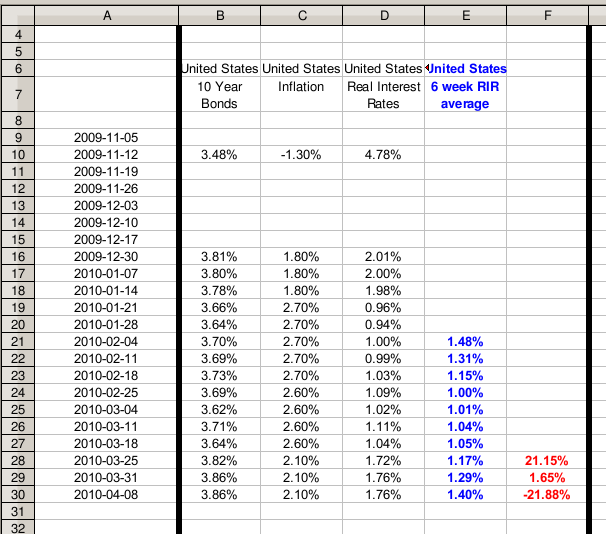This screenshot has height=534, width=606.
Task: Click the date cell 2009-11-05
Action: click(106, 138)
